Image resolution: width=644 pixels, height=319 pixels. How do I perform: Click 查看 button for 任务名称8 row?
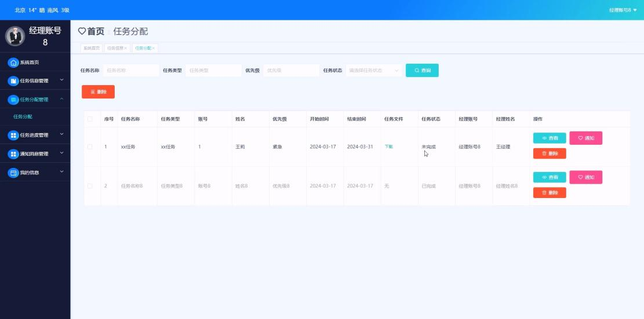(550, 177)
